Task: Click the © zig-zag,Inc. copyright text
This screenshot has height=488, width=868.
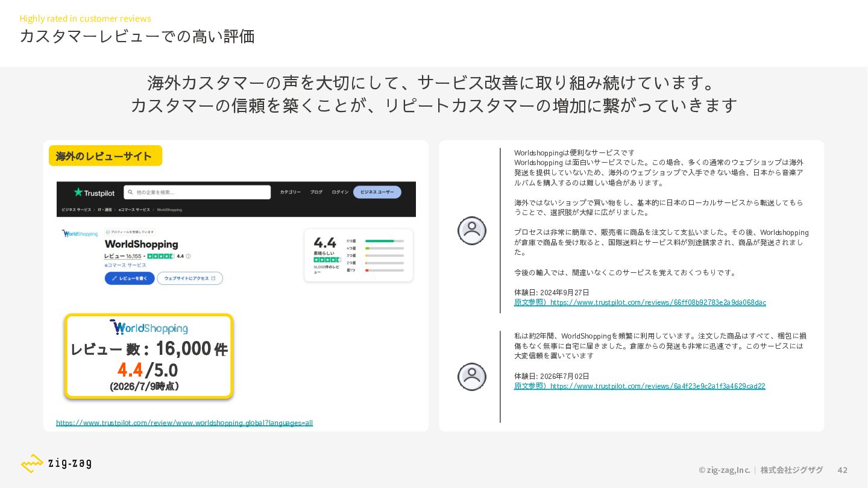Action: coord(725,470)
